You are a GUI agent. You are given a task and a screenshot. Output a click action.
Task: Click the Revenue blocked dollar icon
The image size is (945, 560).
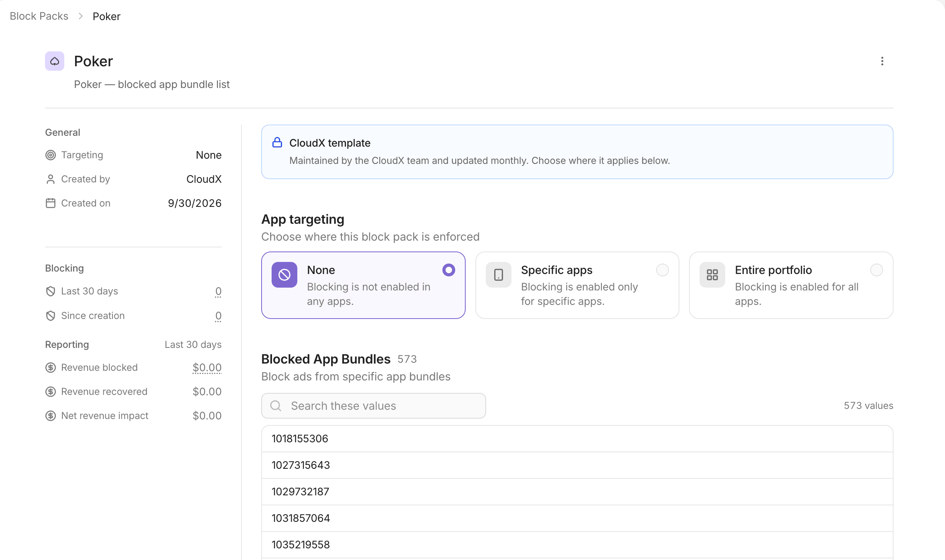click(51, 368)
